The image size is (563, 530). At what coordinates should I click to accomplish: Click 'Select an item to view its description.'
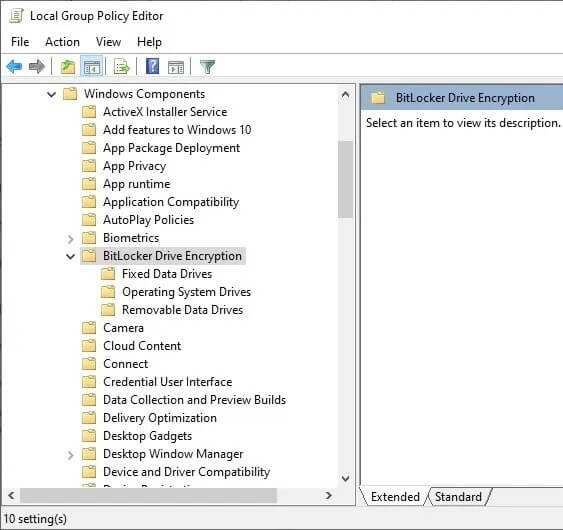463,123
